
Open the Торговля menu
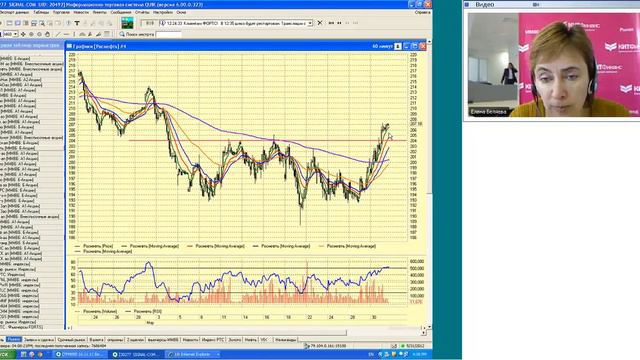point(61,12)
